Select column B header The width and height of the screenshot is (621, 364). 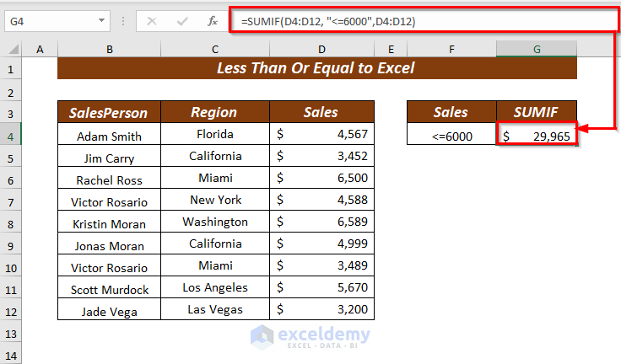click(109, 50)
